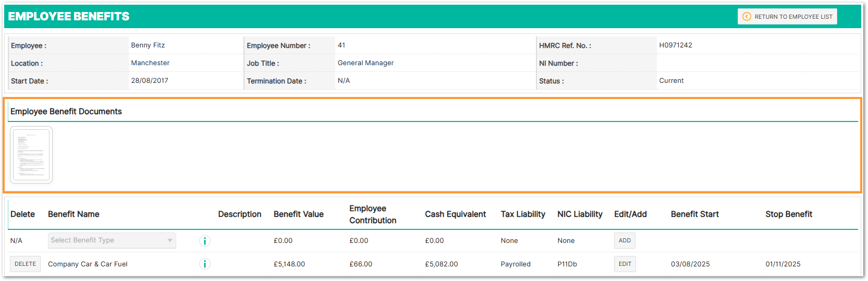Click the HMRC reference number H0971242
Viewport: 868px width, 281px height.
tap(675, 45)
